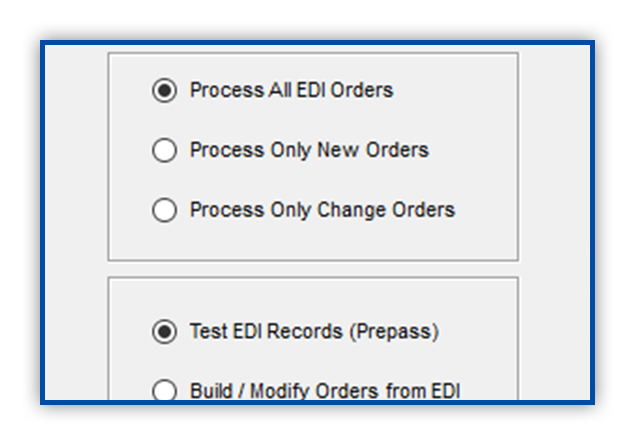Click the empty circle beside Process Only New Orders
Image resolution: width=635 pixels, height=445 pixels.
pyautogui.click(x=164, y=150)
